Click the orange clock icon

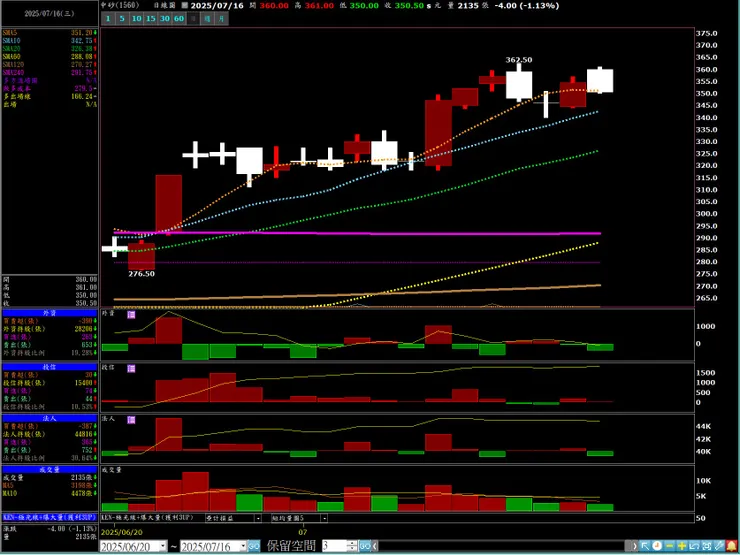(657, 546)
